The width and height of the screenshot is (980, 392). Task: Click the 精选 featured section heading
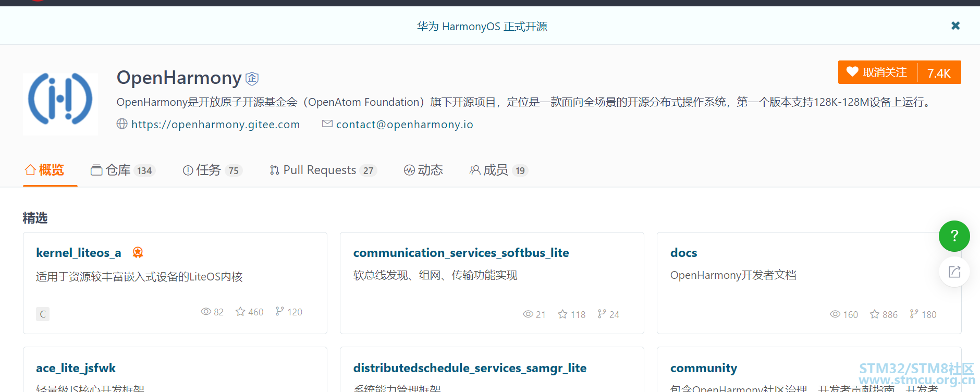click(35, 218)
